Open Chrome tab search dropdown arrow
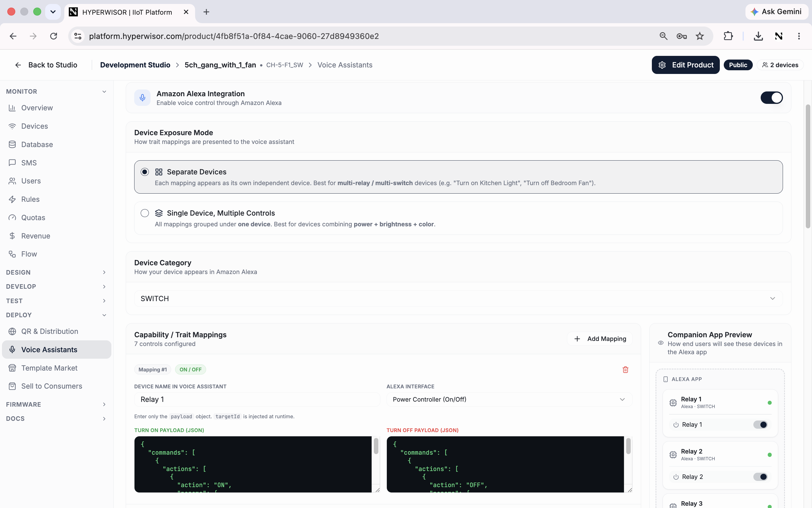 (53, 12)
